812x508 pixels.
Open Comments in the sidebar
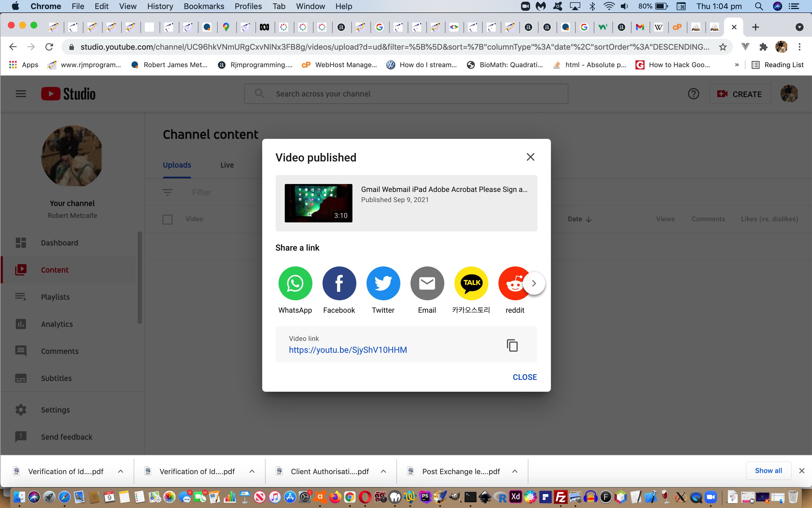pos(68,351)
